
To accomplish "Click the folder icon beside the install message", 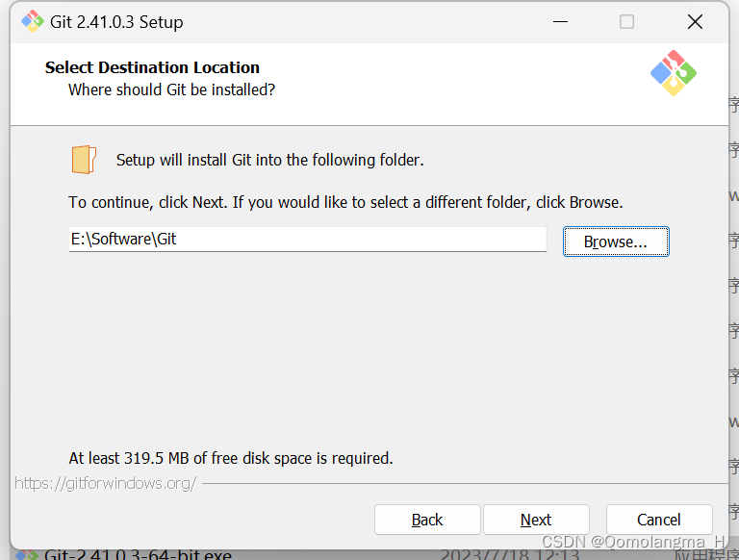I will pyautogui.click(x=84, y=160).
